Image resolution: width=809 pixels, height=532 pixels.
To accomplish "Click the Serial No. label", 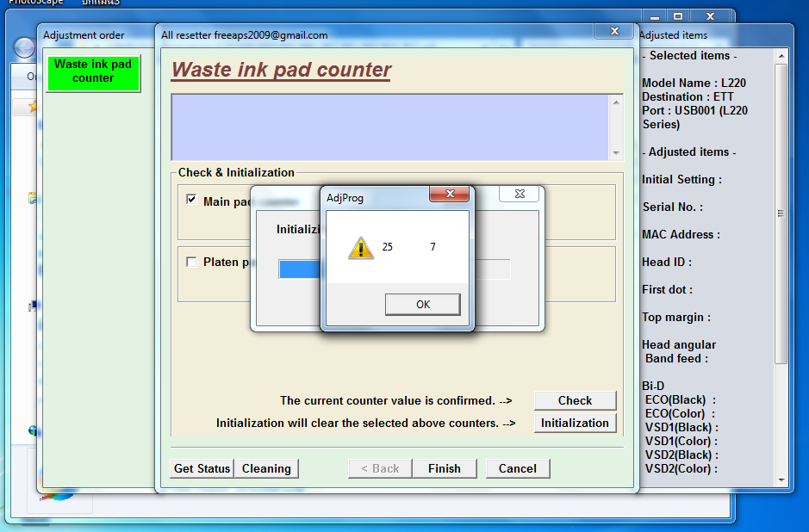I will tap(673, 207).
